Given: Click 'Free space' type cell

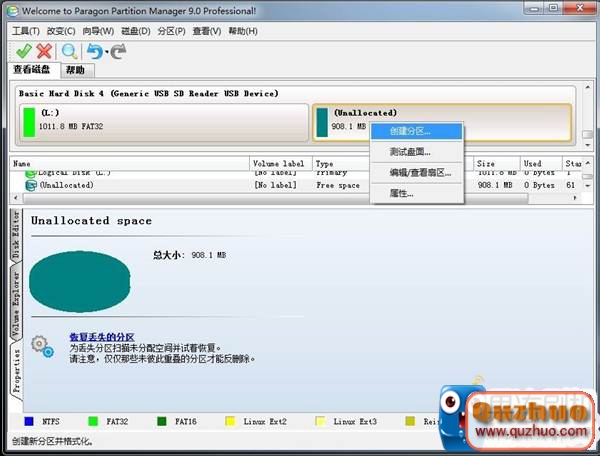Looking at the screenshot, I should (x=338, y=185).
